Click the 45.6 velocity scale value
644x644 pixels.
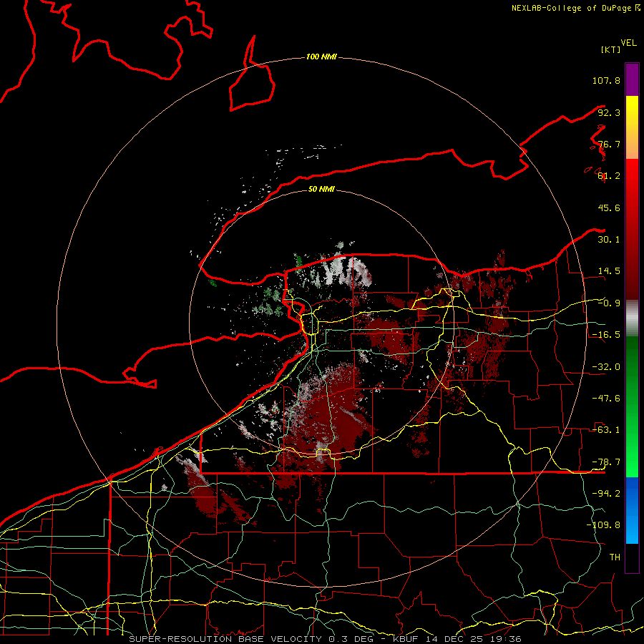(x=609, y=208)
